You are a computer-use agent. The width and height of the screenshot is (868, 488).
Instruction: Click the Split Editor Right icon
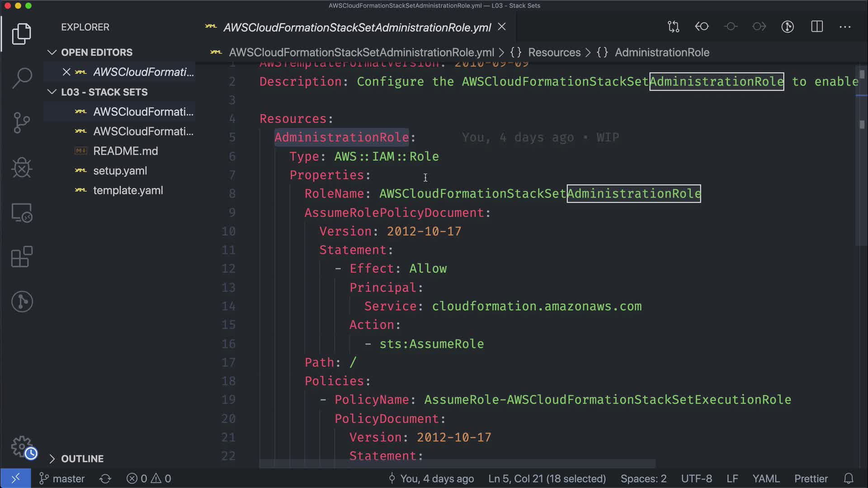(817, 27)
